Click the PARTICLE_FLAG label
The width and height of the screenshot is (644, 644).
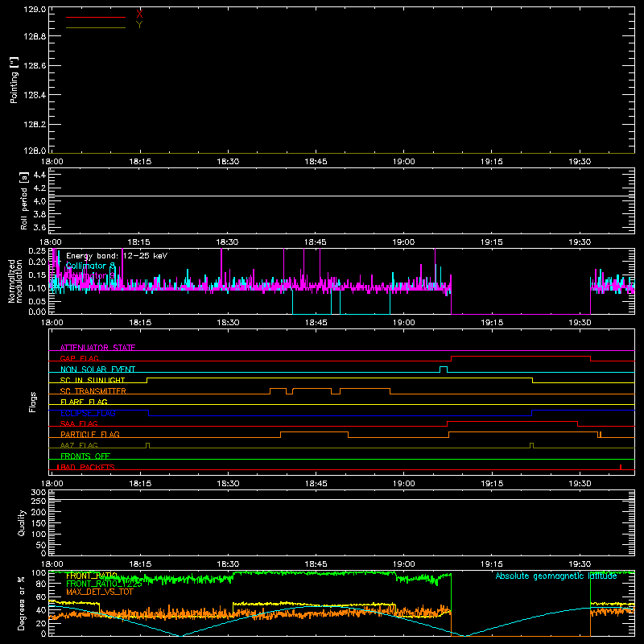click(90, 434)
